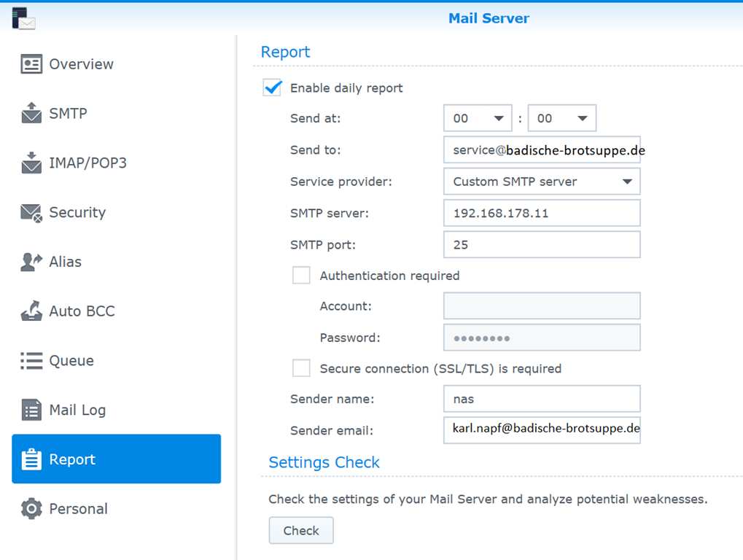
Task: Expand the Service provider dropdown
Action: tap(542, 182)
